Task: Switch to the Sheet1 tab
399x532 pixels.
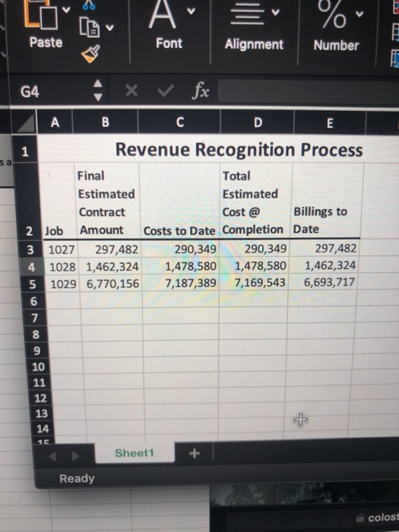Action: (x=135, y=453)
